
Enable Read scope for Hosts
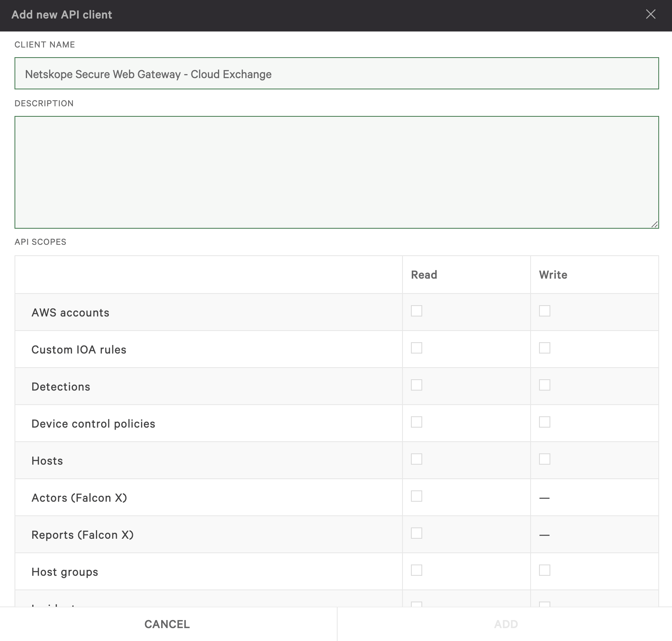[416, 459]
